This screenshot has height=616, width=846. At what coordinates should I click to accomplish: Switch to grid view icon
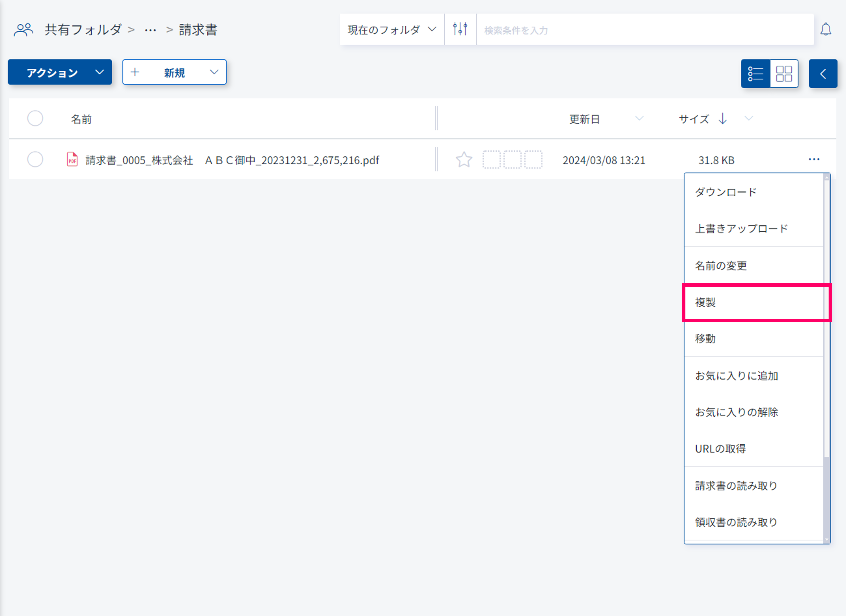click(x=784, y=73)
